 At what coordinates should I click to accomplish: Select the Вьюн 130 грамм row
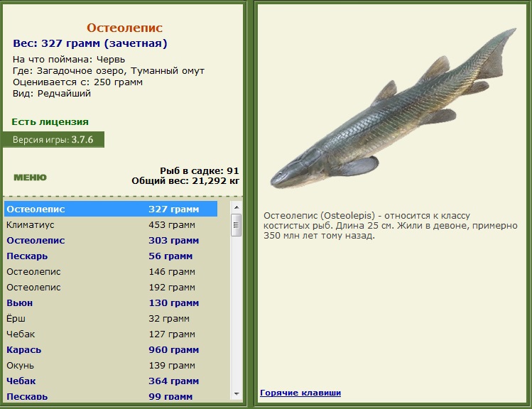(111, 302)
